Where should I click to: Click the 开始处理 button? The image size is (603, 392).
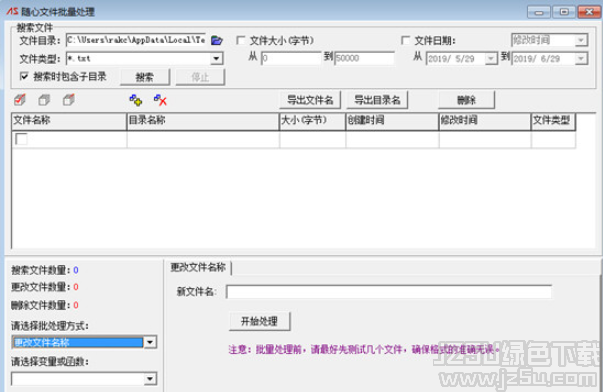click(259, 321)
